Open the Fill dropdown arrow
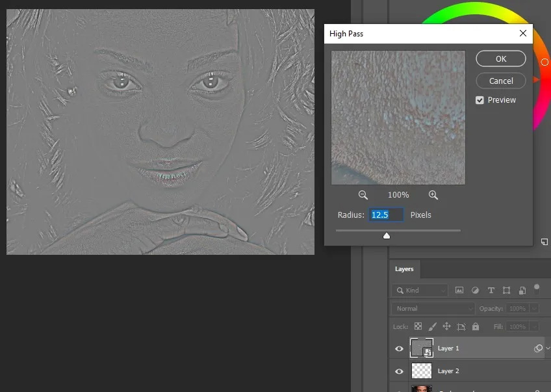 535,326
